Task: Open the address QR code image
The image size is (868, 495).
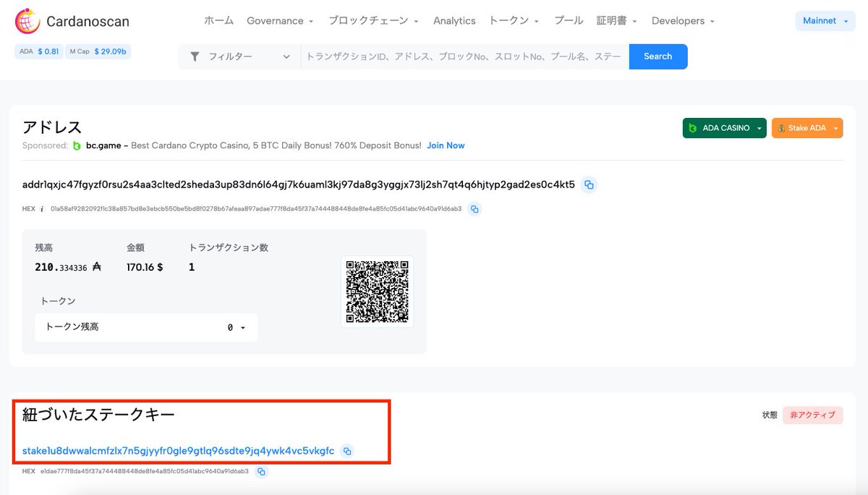Action: click(378, 292)
